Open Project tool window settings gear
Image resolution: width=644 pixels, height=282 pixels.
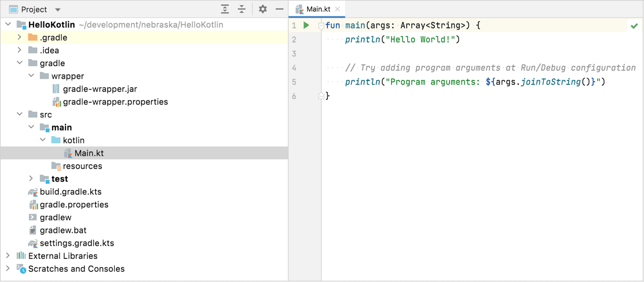264,9
